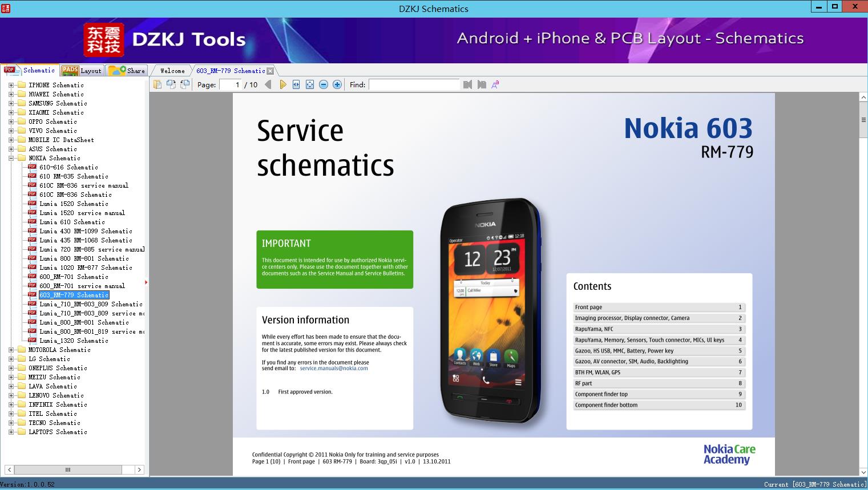The width and height of the screenshot is (868, 490).
Task: Select the 600_RM-701 service manual item
Action: coord(82,286)
